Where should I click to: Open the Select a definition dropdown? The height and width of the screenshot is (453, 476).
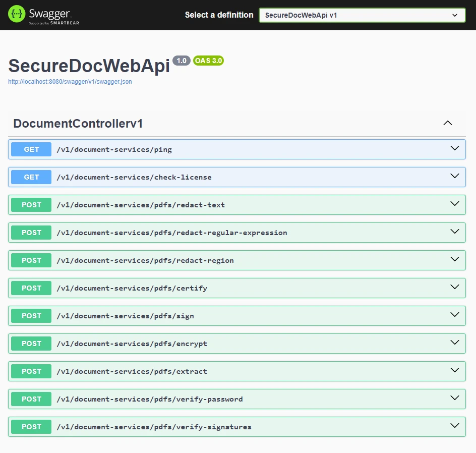(x=362, y=15)
